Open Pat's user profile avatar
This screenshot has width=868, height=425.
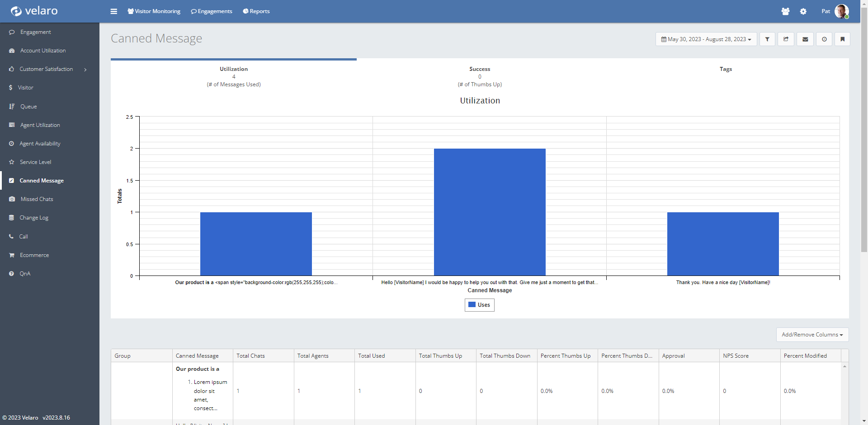tap(841, 11)
